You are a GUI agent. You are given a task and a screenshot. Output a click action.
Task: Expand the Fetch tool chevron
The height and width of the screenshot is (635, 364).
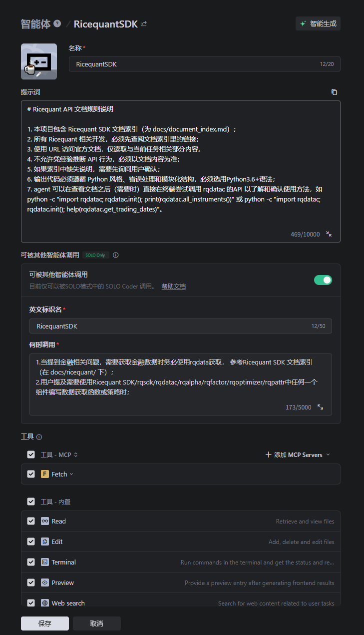tap(71, 474)
